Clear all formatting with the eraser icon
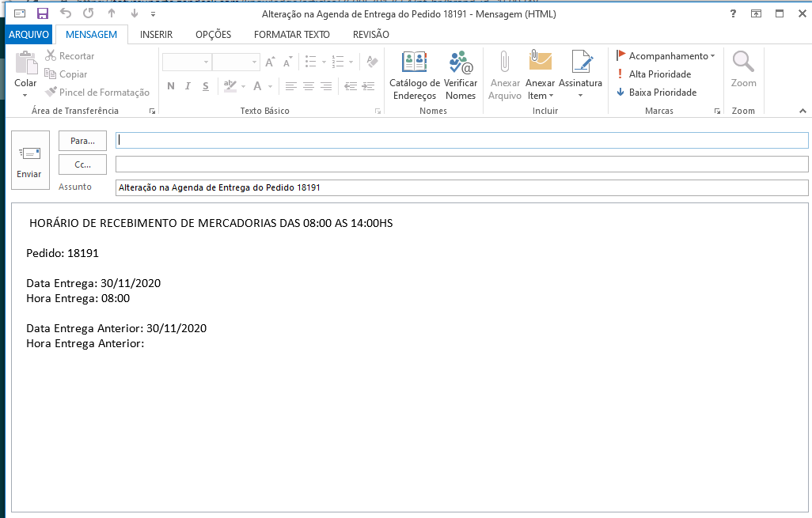812x518 pixels. click(372, 62)
